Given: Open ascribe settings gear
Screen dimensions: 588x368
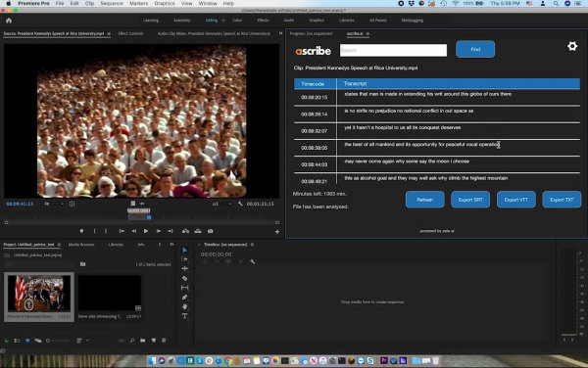Looking at the screenshot, I should 572,46.
